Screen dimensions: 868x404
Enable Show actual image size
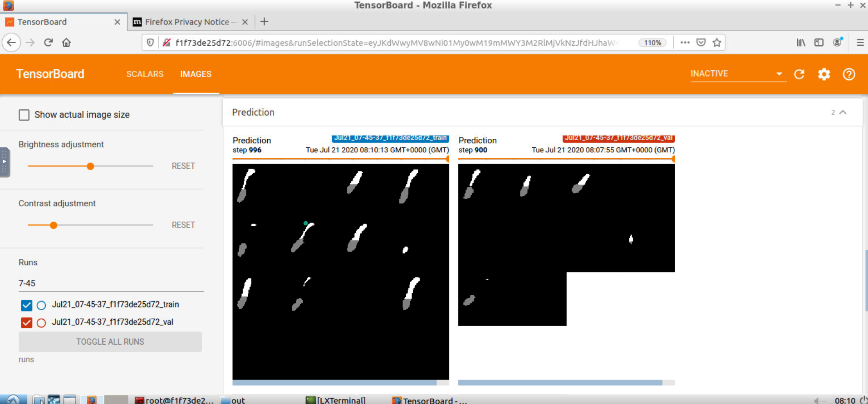tap(24, 115)
